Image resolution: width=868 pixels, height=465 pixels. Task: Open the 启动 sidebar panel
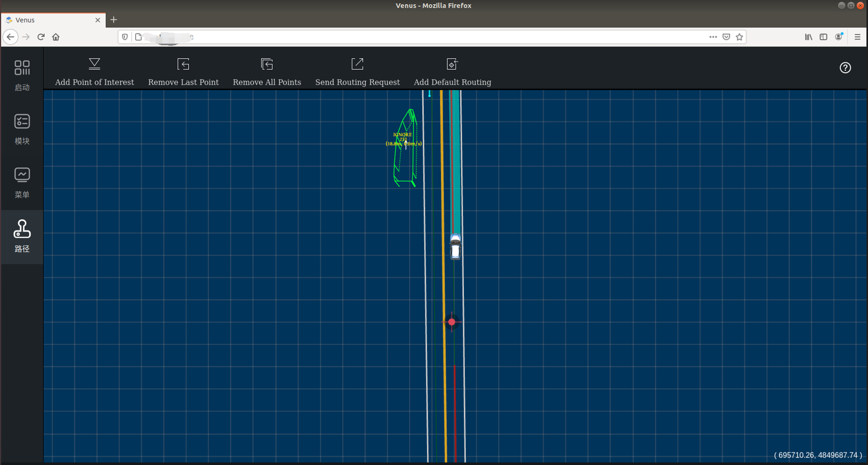pyautogui.click(x=22, y=75)
